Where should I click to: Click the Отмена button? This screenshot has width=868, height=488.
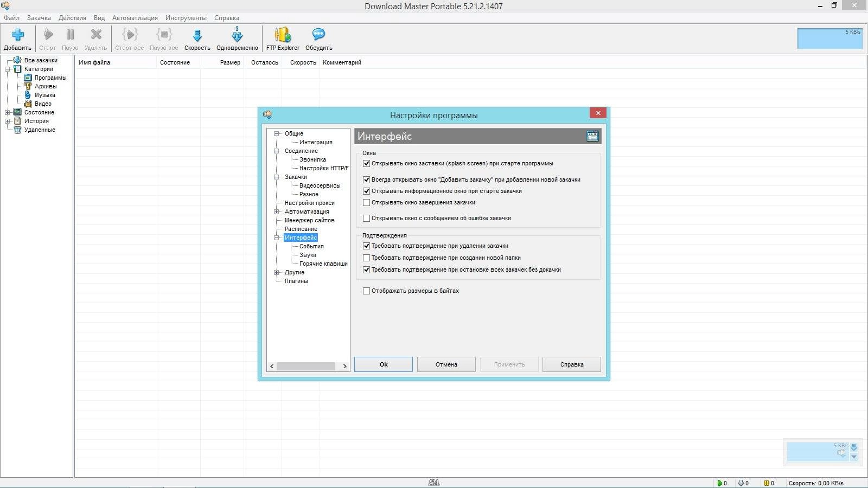446,364
